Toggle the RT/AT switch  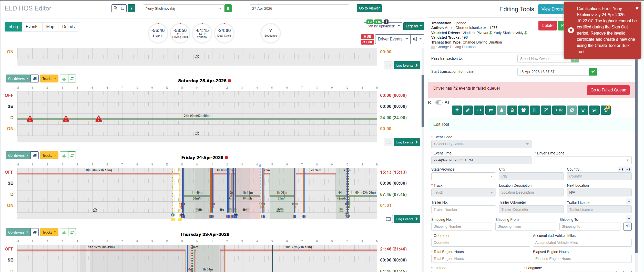click(x=439, y=102)
